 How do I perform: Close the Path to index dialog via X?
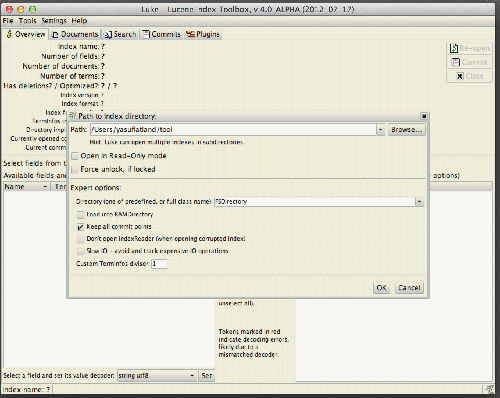(424, 116)
